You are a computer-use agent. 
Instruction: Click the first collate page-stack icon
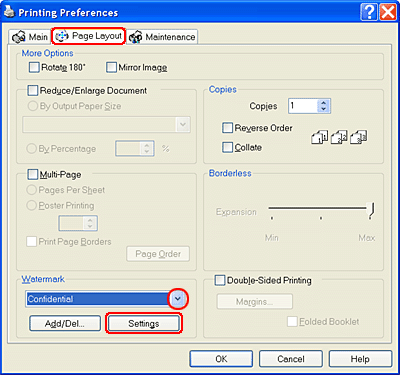pos(319,137)
